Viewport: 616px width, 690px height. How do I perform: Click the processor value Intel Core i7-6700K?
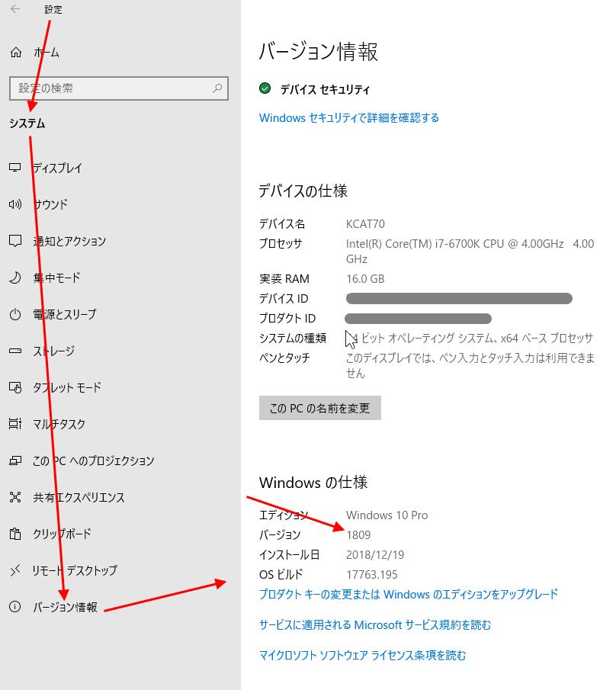tap(470, 252)
